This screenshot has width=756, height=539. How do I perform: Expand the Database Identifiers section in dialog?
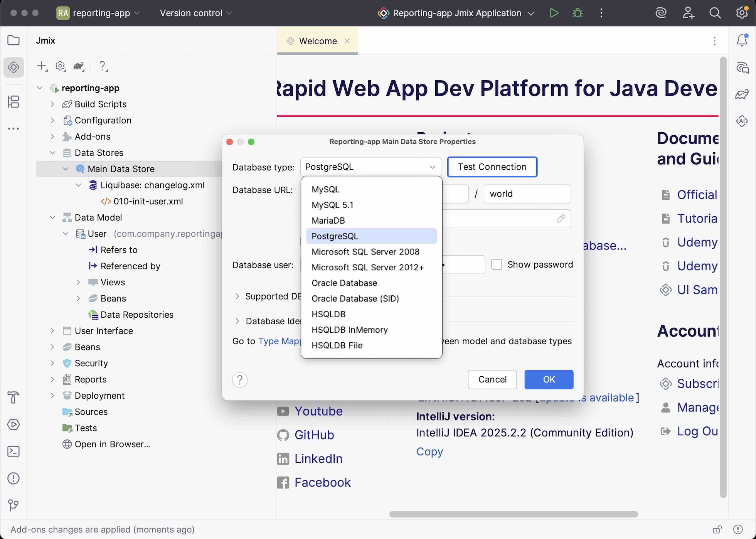237,321
